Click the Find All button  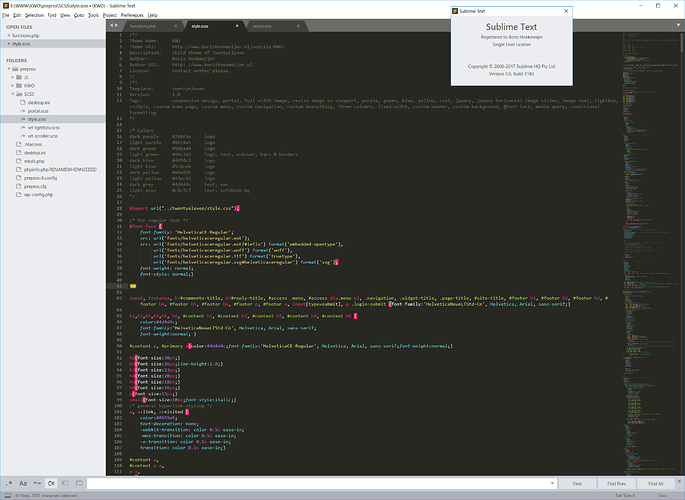point(655,483)
